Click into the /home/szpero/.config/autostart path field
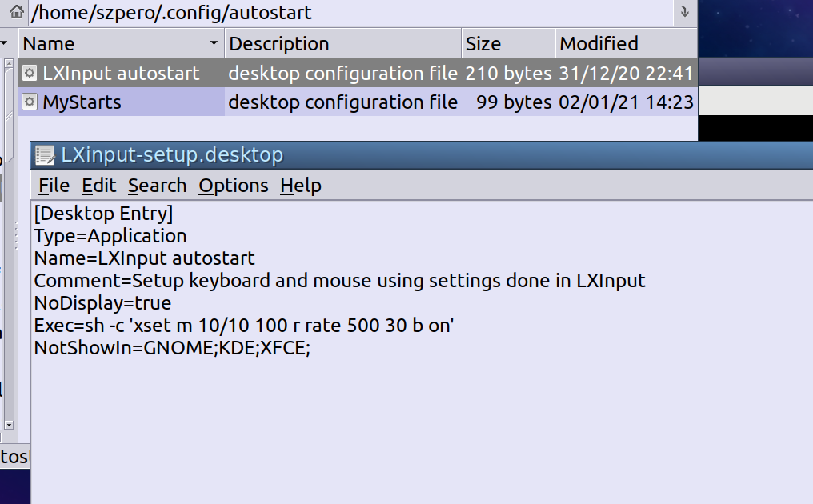 tap(350, 12)
